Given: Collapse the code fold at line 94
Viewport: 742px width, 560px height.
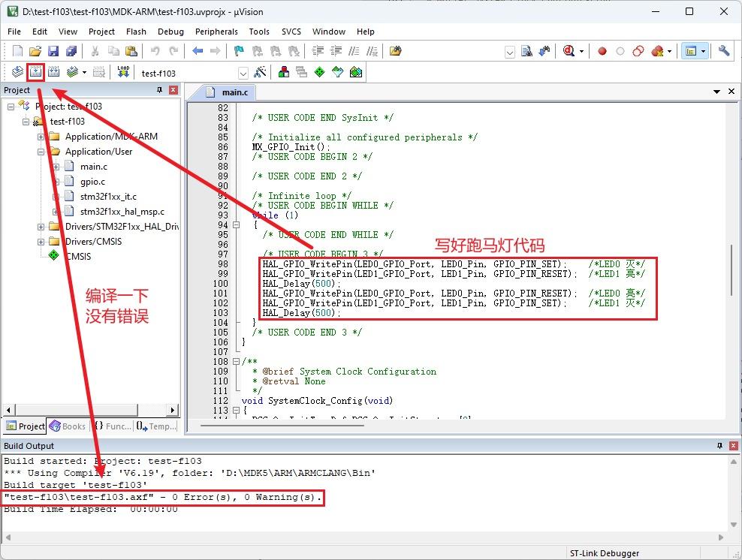Looking at the screenshot, I should tap(236, 225).
